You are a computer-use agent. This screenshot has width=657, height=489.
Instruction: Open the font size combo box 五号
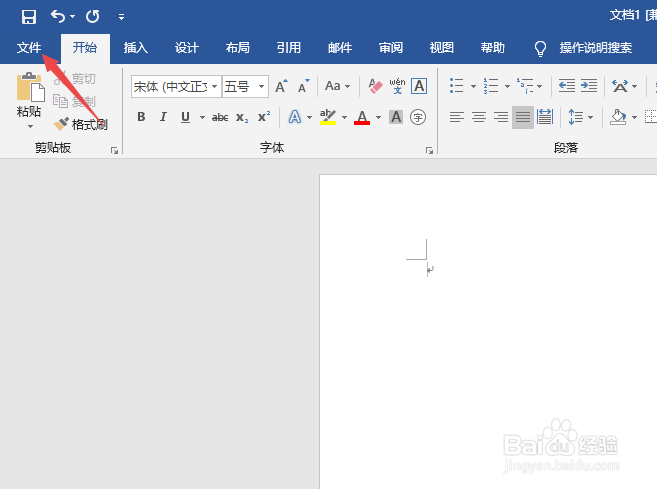click(x=245, y=87)
